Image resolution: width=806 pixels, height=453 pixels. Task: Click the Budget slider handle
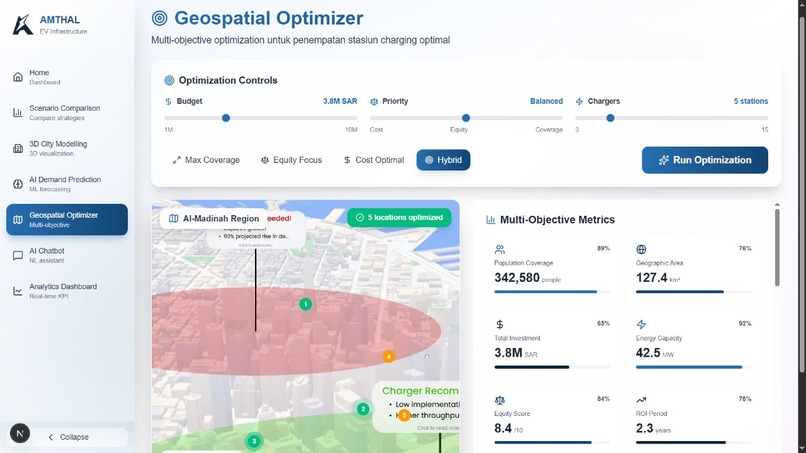point(226,118)
